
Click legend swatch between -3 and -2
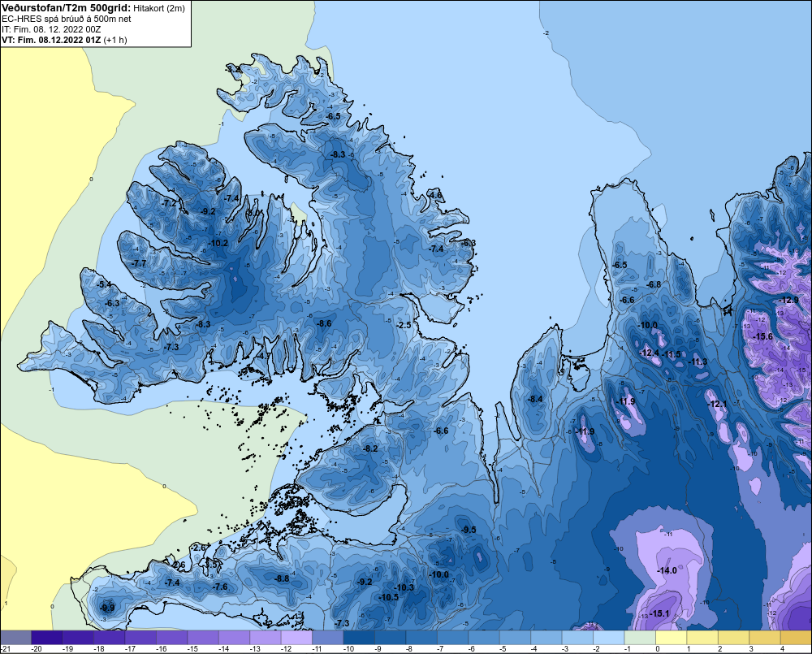577,638
